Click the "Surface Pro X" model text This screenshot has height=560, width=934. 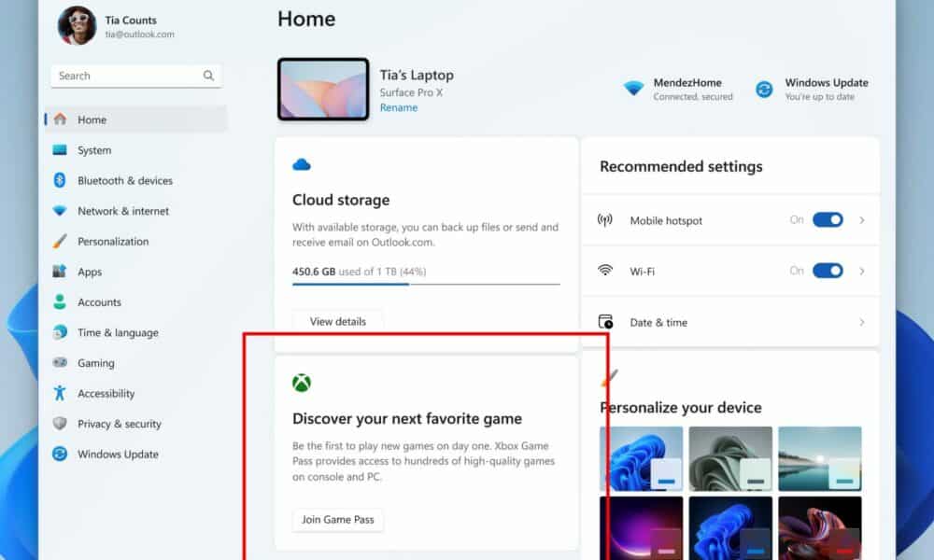pos(411,92)
